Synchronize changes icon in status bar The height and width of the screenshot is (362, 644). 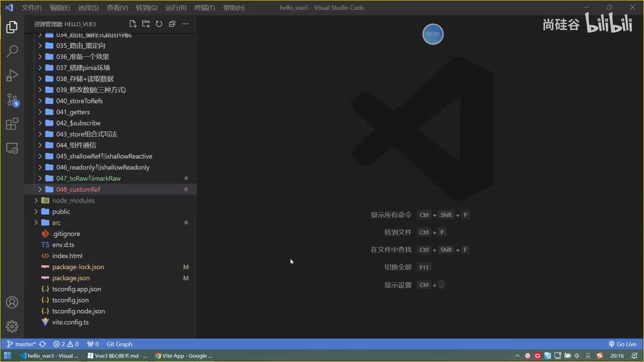[43, 344]
